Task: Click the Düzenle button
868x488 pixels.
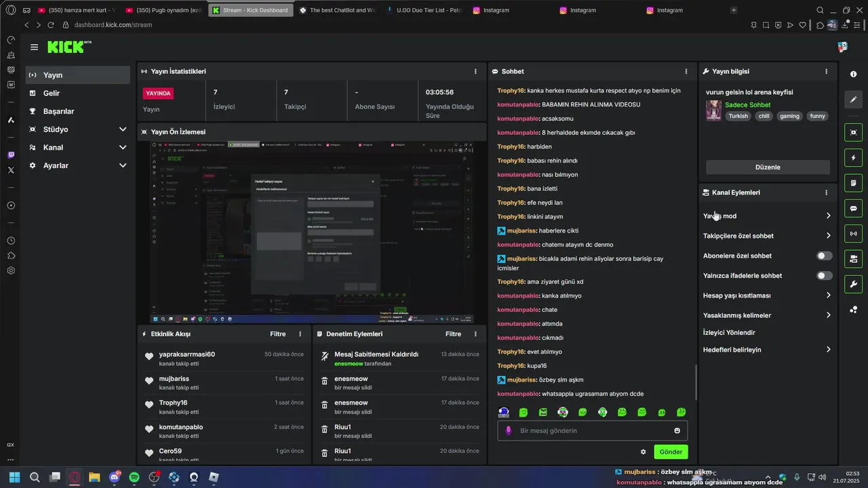Action: tap(768, 167)
